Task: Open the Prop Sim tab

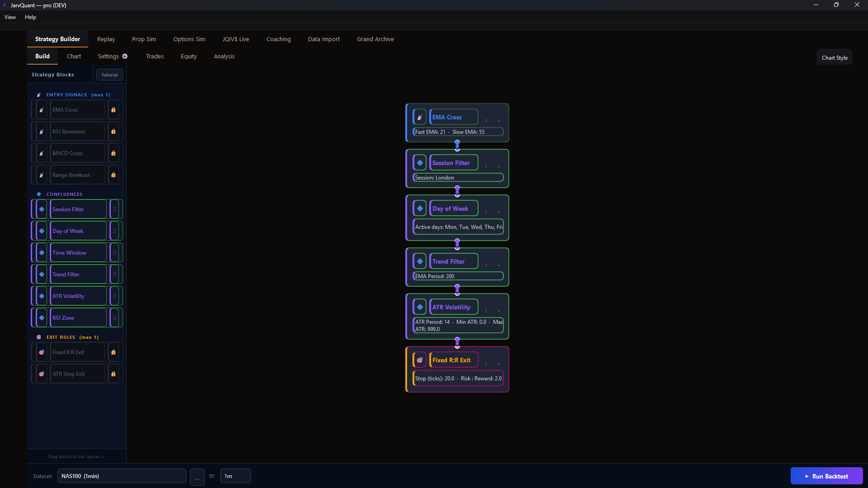Action: (144, 39)
